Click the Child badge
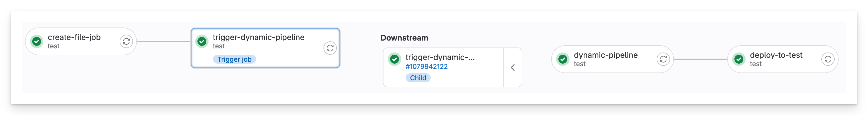This screenshot has height=115, width=868. pyautogui.click(x=418, y=78)
